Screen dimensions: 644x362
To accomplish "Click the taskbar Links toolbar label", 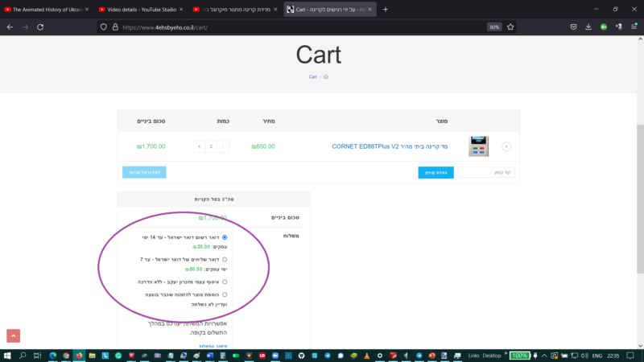I will pos(473,356).
